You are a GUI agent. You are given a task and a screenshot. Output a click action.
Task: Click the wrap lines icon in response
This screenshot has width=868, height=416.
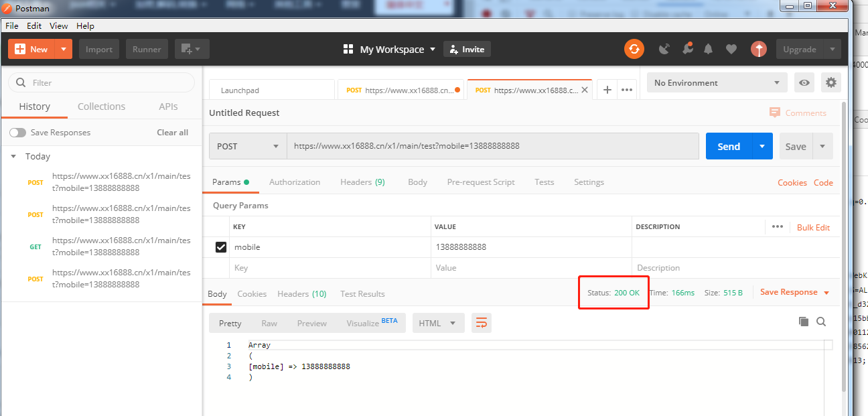click(x=481, y=323)
